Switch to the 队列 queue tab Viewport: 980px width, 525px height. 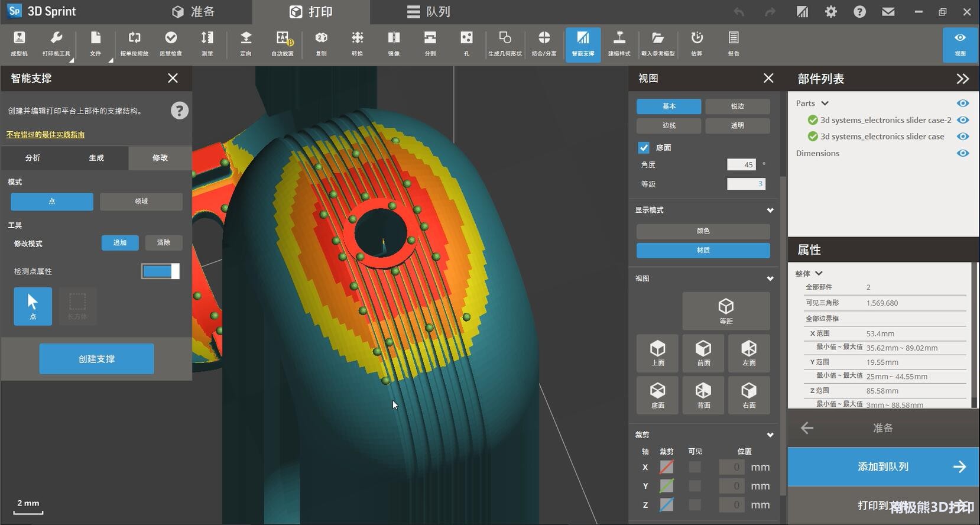pos(429,12)
